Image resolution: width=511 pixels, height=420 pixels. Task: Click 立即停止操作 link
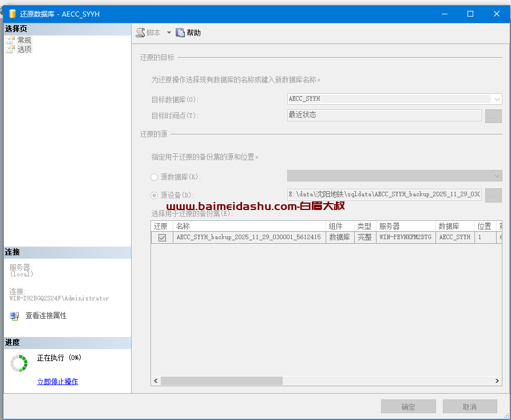tap(58, 382)
